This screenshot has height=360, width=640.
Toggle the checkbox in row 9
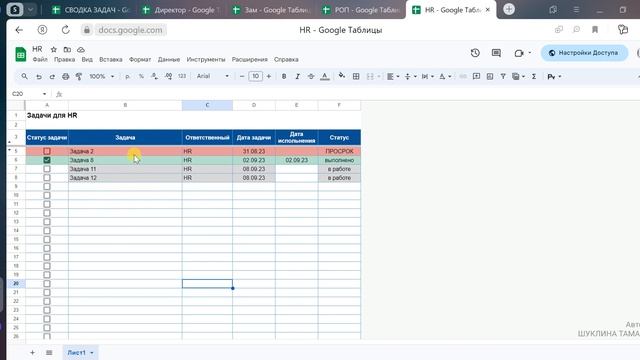pyautogui.click(x=47, y=187)
